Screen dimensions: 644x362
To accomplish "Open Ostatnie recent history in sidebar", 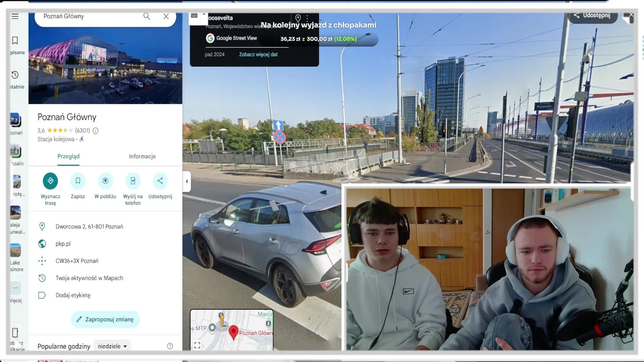I will (x=16, y=79).
